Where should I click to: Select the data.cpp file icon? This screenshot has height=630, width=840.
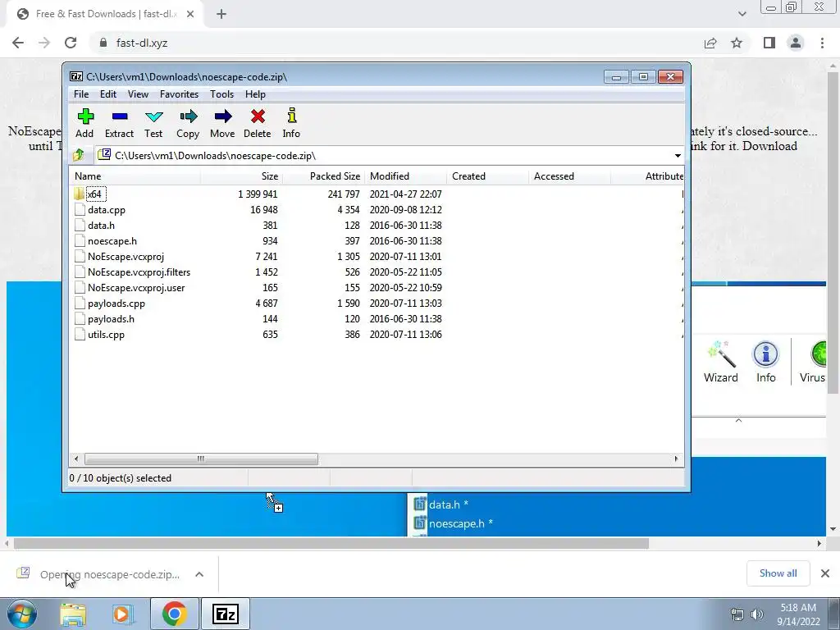click(80, 209)
